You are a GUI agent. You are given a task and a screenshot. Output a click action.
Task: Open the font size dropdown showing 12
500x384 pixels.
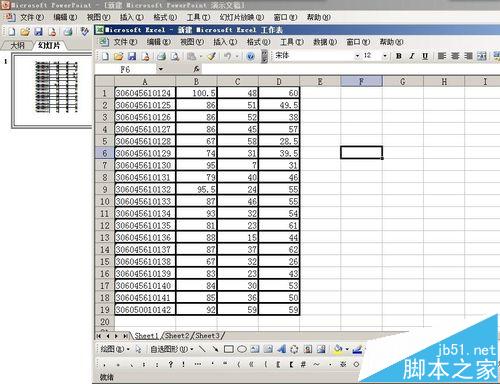(385, 56)
